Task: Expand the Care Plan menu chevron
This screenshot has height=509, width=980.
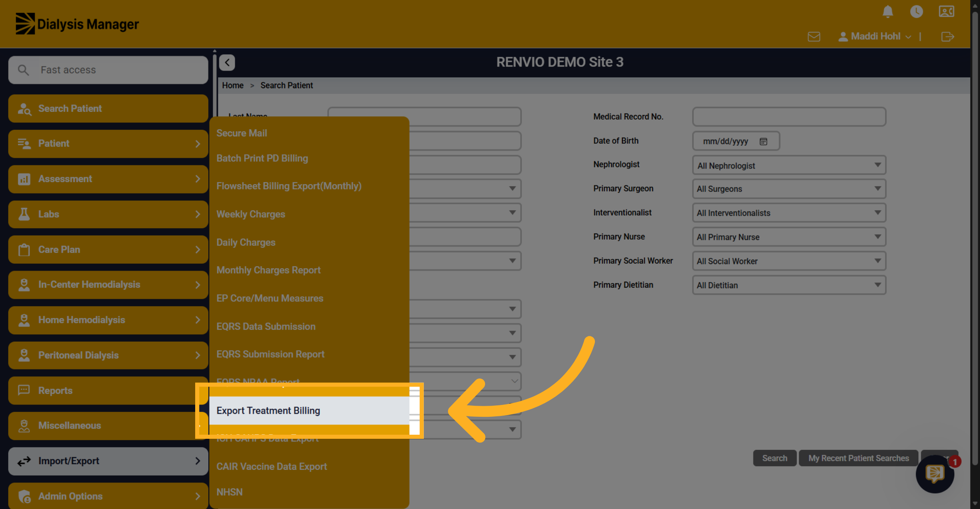Action: [198, 249]
